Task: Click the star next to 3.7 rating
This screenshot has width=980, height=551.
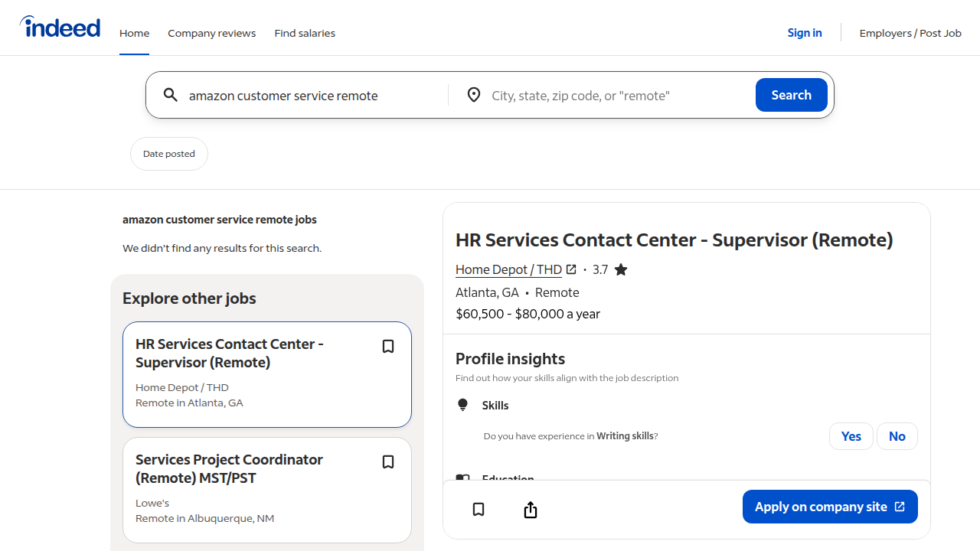Action: tap(620, 269)
